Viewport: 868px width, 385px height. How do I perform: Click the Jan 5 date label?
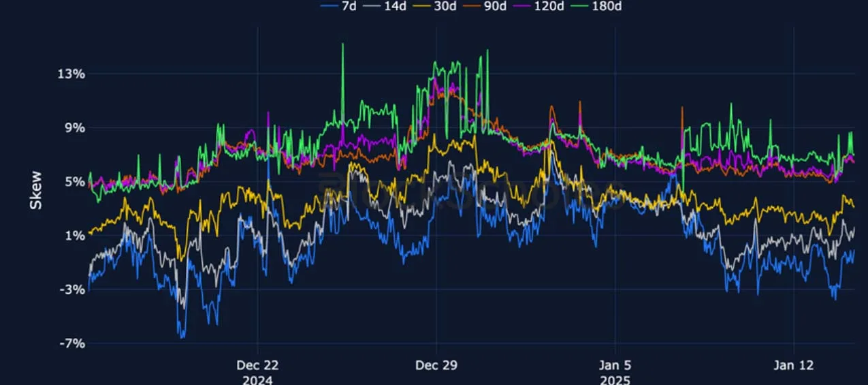point(615,365)
